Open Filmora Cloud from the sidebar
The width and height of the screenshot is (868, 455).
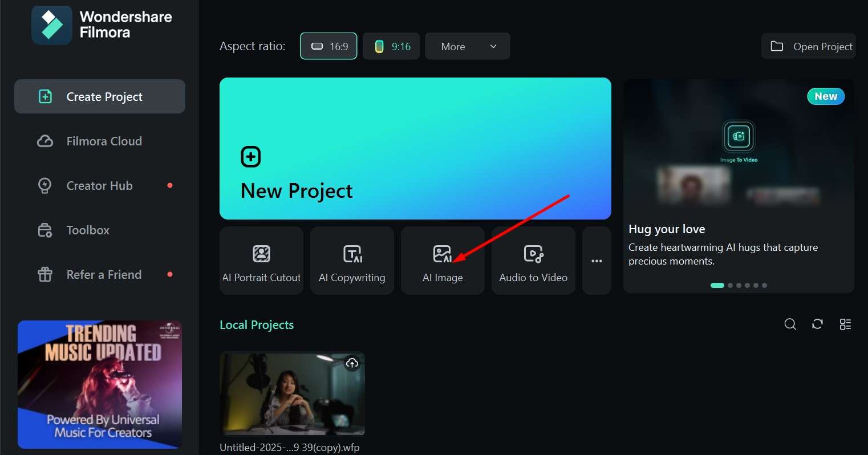coord(100,141)
